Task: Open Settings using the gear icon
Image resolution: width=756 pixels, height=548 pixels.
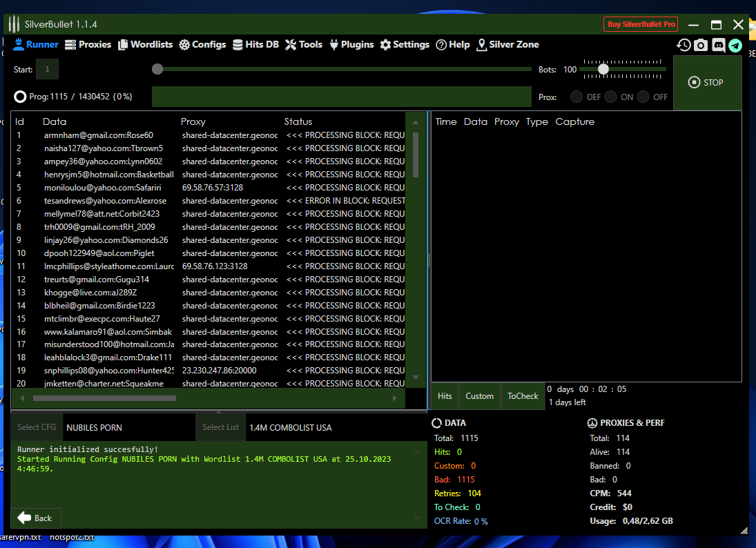Action: (x=385, y=45)
